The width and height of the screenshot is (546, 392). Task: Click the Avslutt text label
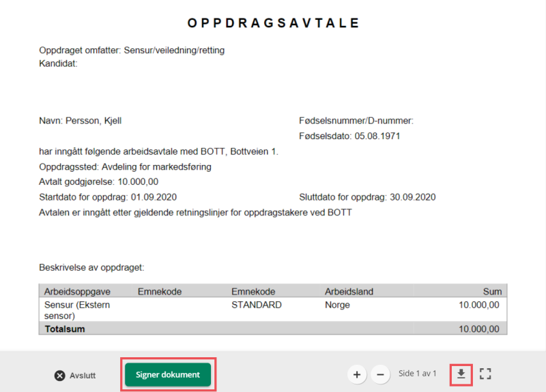(x=83, y=376)
